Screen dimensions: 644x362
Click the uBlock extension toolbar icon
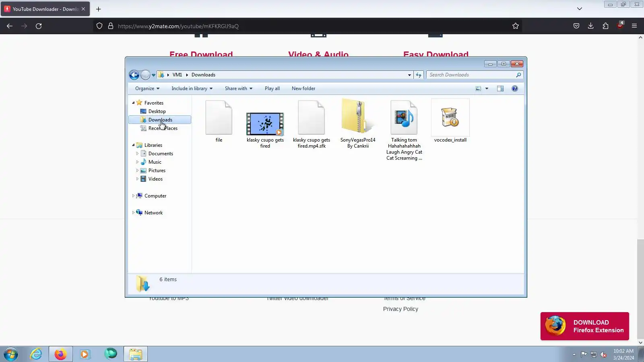(x=620, y=26)
